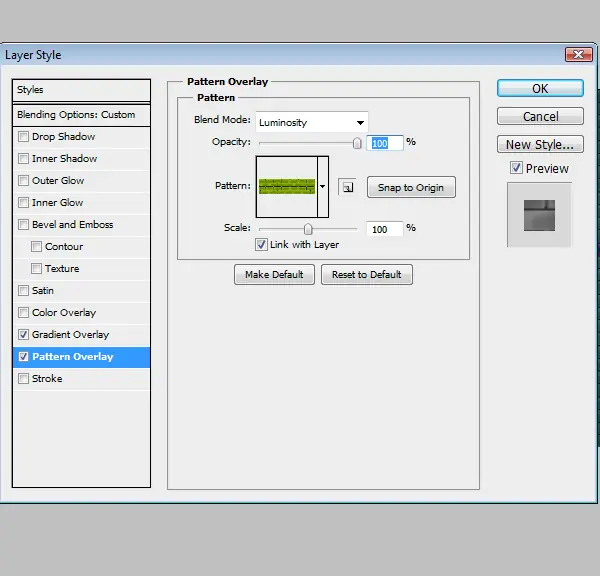This screenshot has width=600, height=576.
Task: Open the pattern picker arrow
Action: tap(323, 186)
